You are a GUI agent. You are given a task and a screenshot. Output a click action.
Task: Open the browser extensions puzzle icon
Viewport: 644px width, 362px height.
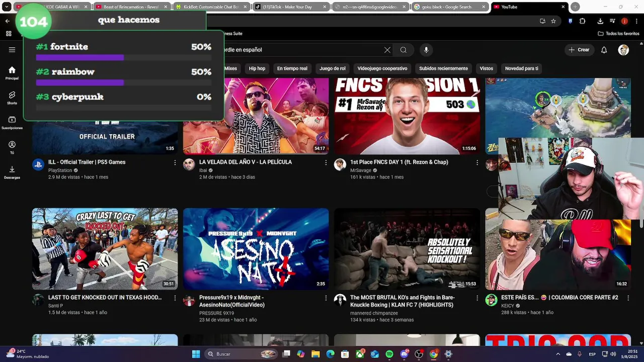pos(583,21)
